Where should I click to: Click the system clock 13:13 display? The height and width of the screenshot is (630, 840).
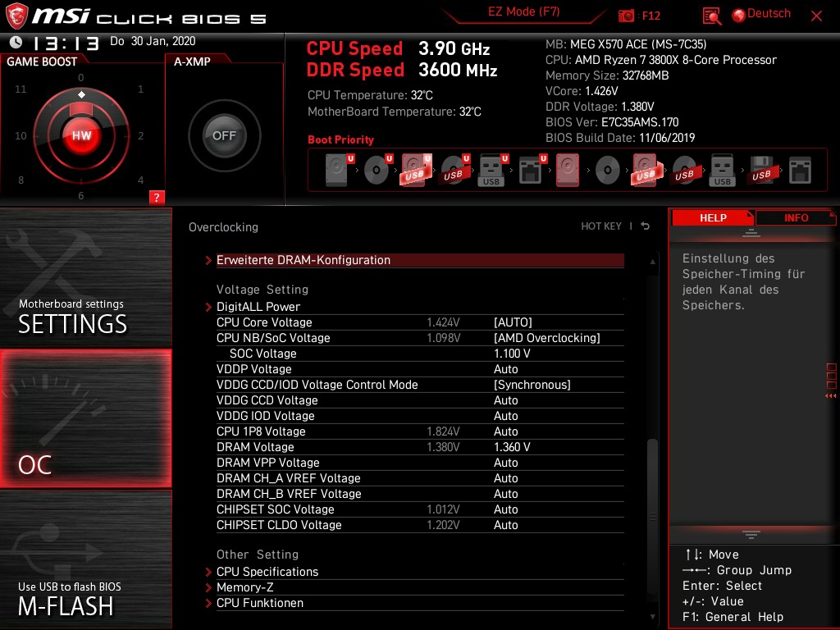(x=66, y=43)
